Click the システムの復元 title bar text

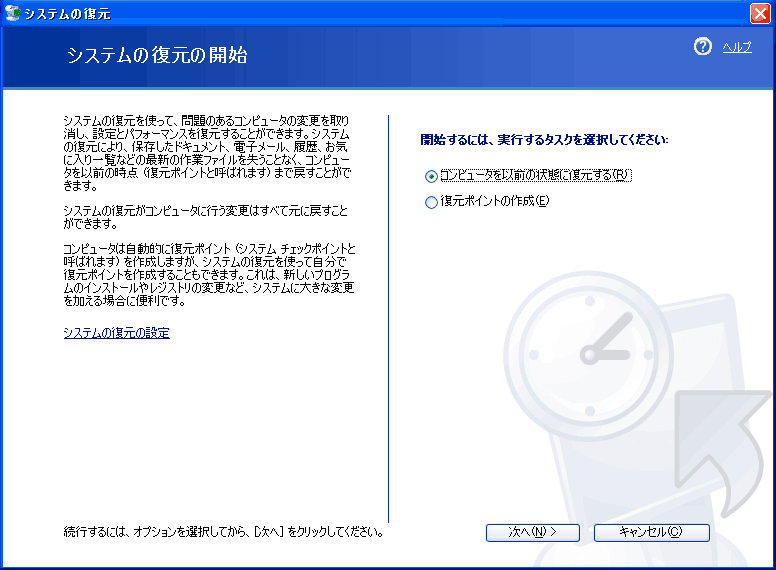click(67, 14)
